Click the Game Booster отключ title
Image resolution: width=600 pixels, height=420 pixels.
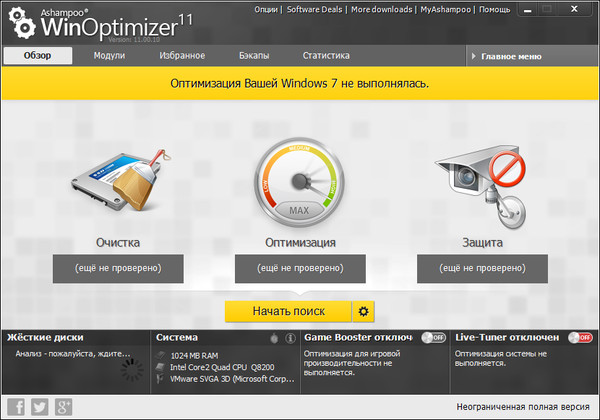[x=358, y=337]
